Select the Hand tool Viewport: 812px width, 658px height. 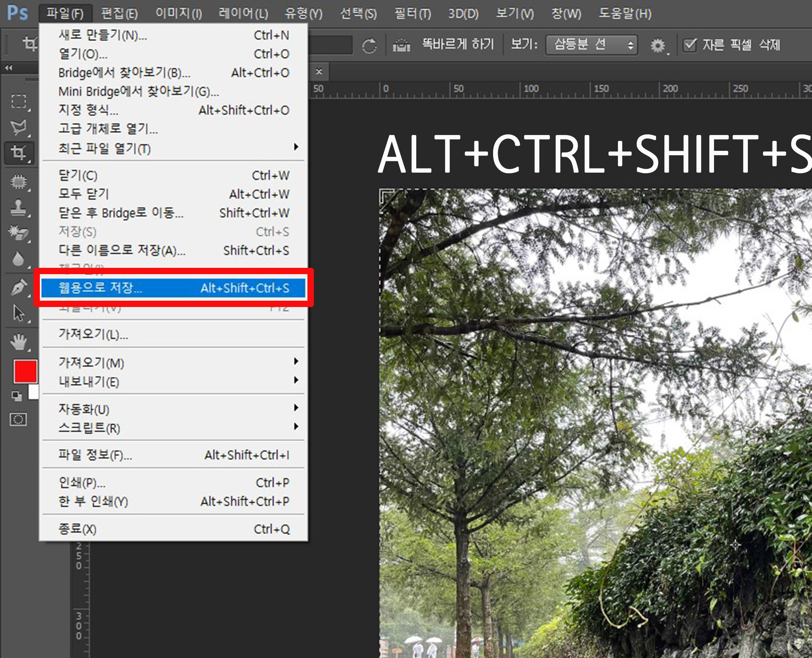(18, 342)
